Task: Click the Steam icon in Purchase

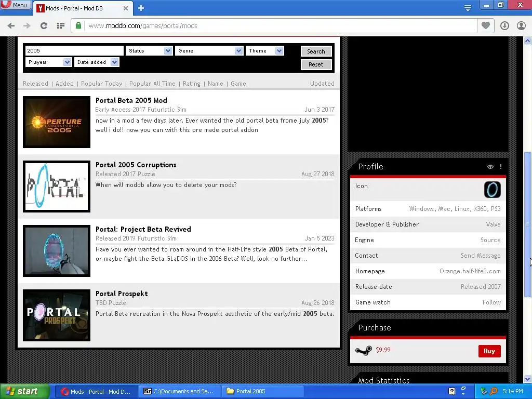Action: click(363, 351)
